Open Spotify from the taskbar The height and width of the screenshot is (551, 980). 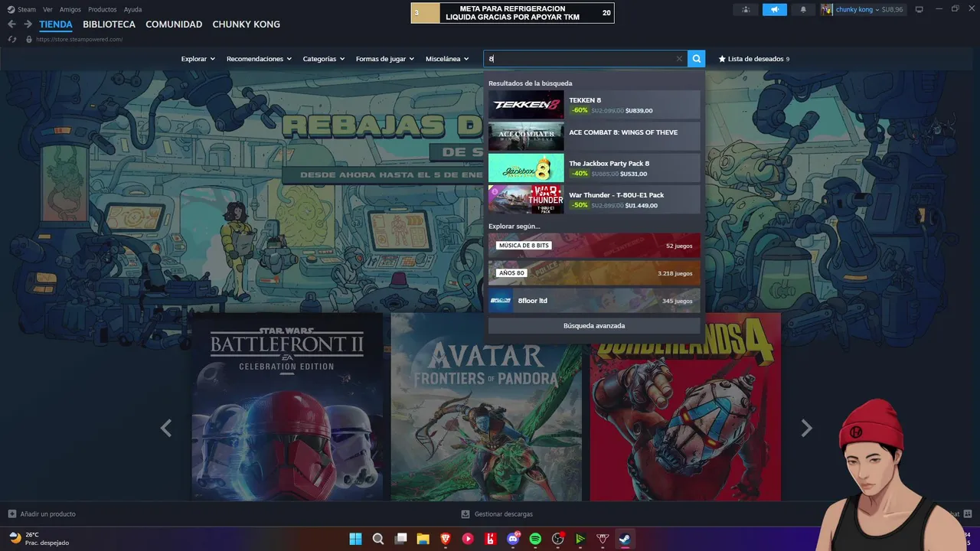click(535, 539)
